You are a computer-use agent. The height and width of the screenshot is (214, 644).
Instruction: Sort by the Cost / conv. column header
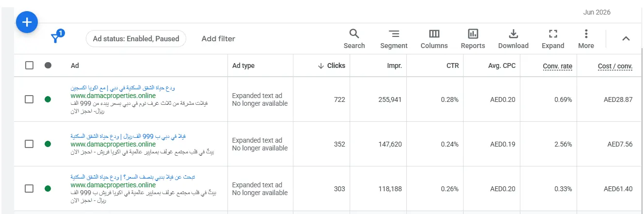coord(615,66)
